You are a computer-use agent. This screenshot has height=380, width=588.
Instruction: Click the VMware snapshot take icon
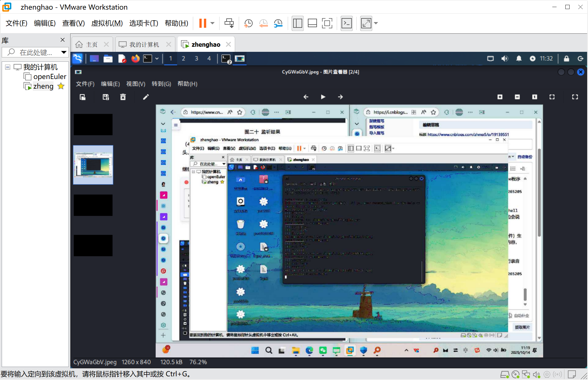[248, 23]
